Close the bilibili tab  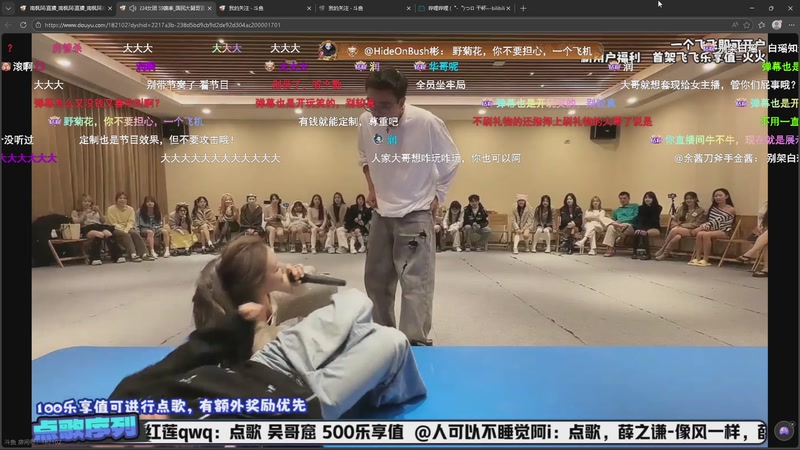click(508, 8)
